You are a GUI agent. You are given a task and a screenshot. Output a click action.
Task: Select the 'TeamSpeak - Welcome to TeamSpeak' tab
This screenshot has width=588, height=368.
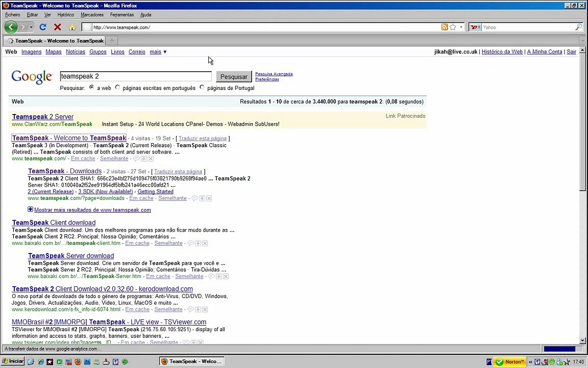click(x=55, y=40)
